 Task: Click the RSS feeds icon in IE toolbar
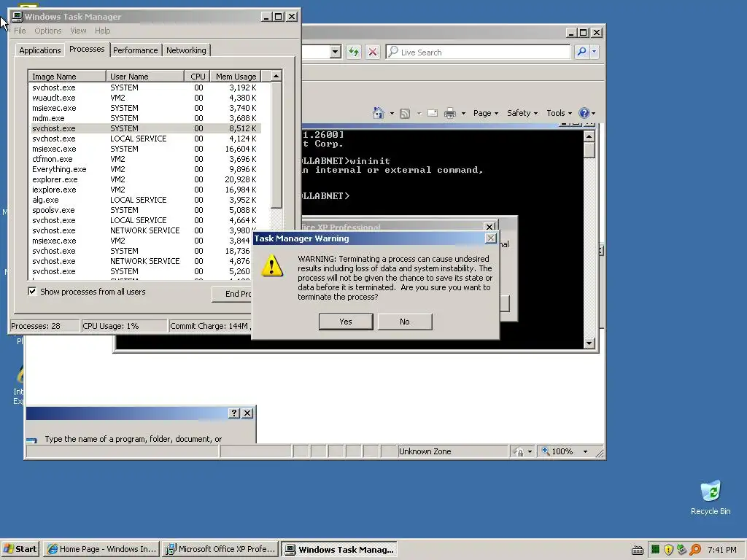point(405,113)
